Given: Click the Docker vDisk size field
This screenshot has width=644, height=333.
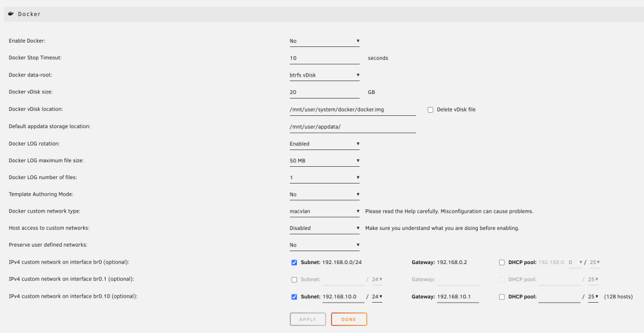Looking at the screenshot, I should point(325,92).
